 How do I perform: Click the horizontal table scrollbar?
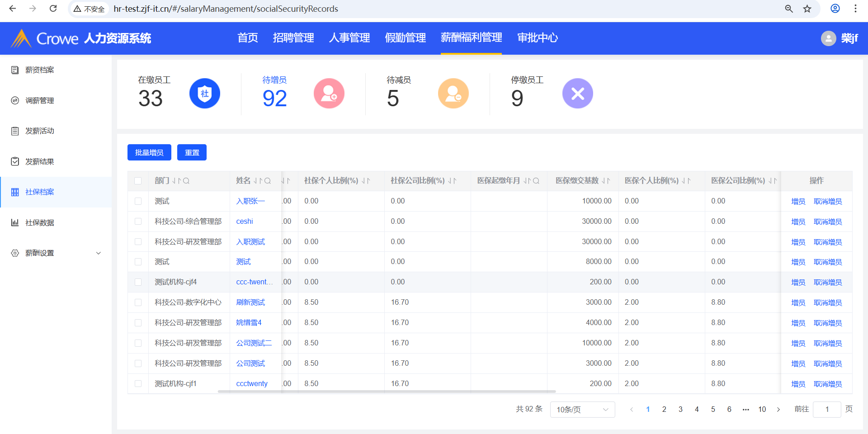[x=387, y=392]
